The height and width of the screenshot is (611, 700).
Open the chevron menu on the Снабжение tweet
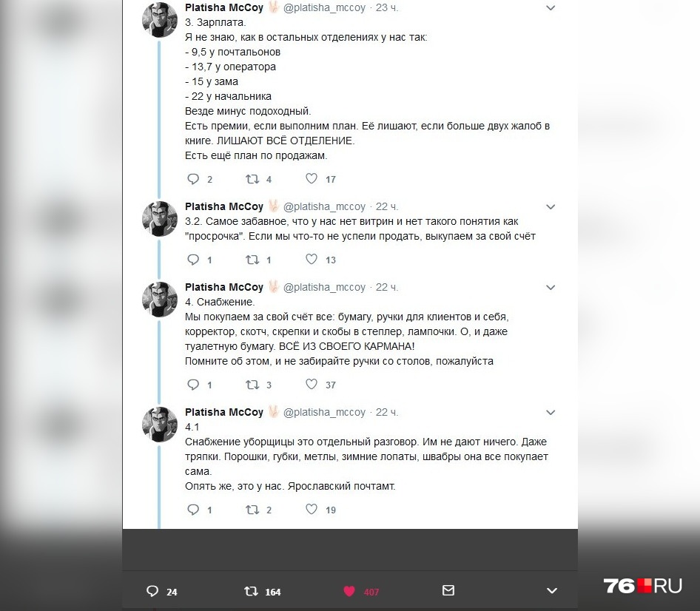coord(551,288)
